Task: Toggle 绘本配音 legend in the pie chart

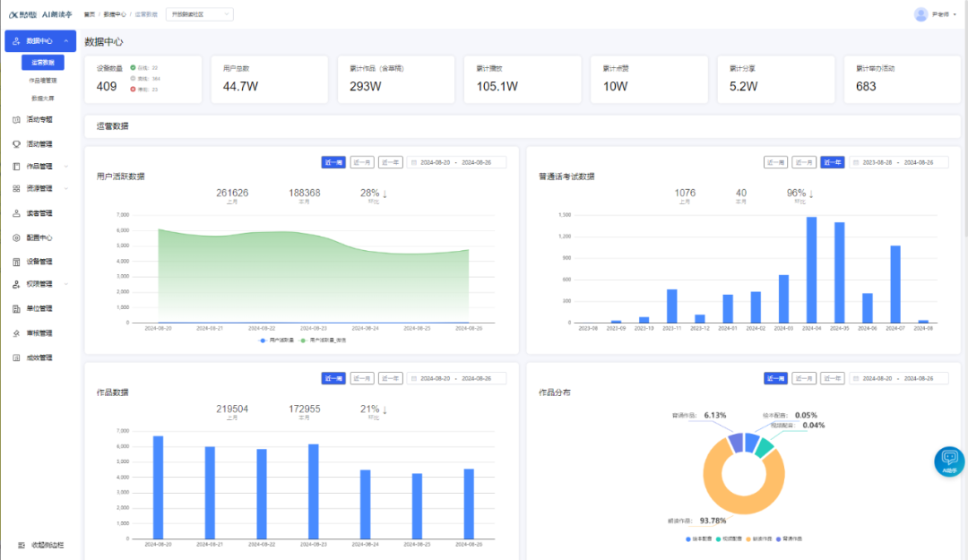Action: (x=697, y=539)
